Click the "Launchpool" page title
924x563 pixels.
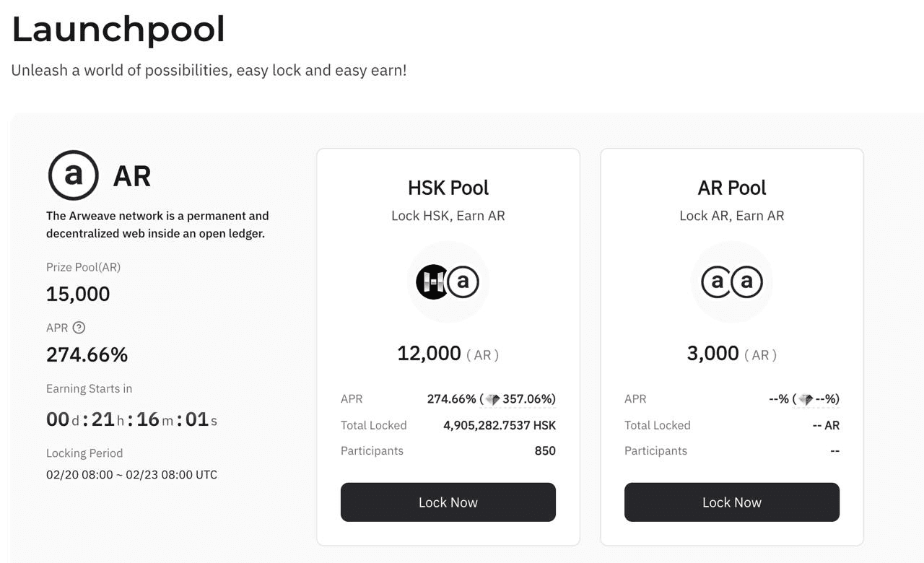117,30
